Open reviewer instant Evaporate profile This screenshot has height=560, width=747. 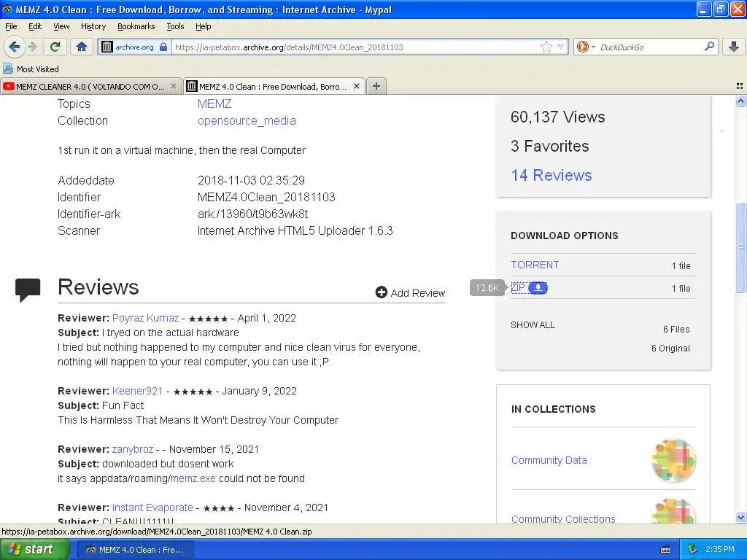point(152,507)
